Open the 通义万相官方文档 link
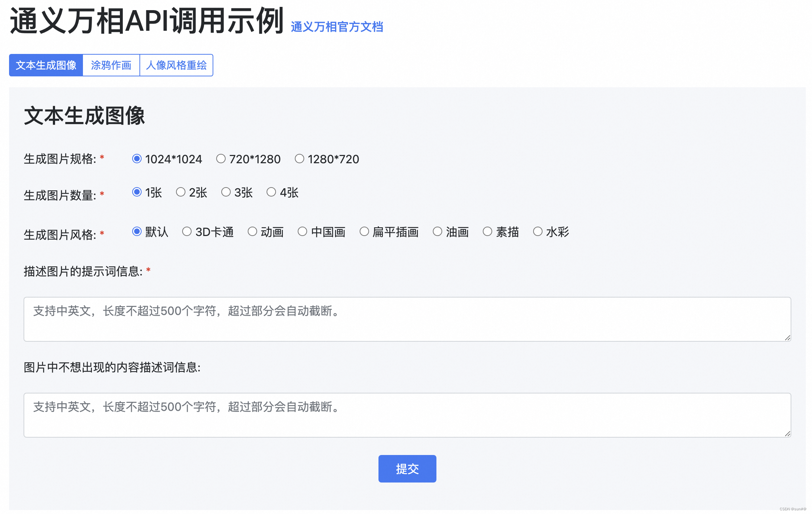Viewport: 812px width, 514px height. [337, 27]
